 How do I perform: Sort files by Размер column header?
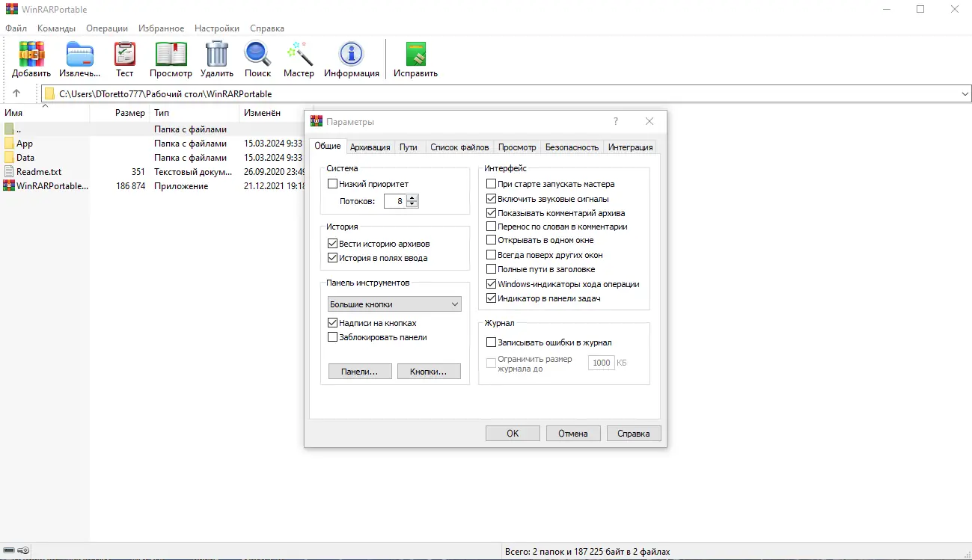click(x=120, y=113)
